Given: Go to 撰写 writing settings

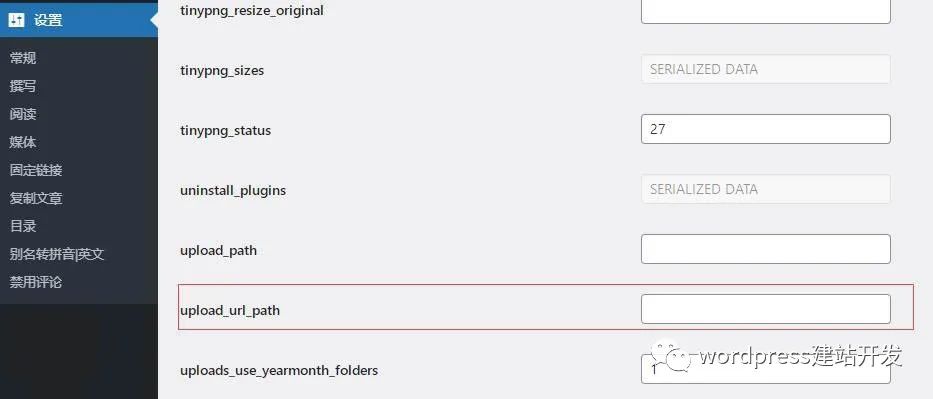Looking at the screenshot, I should pos(23,86).
